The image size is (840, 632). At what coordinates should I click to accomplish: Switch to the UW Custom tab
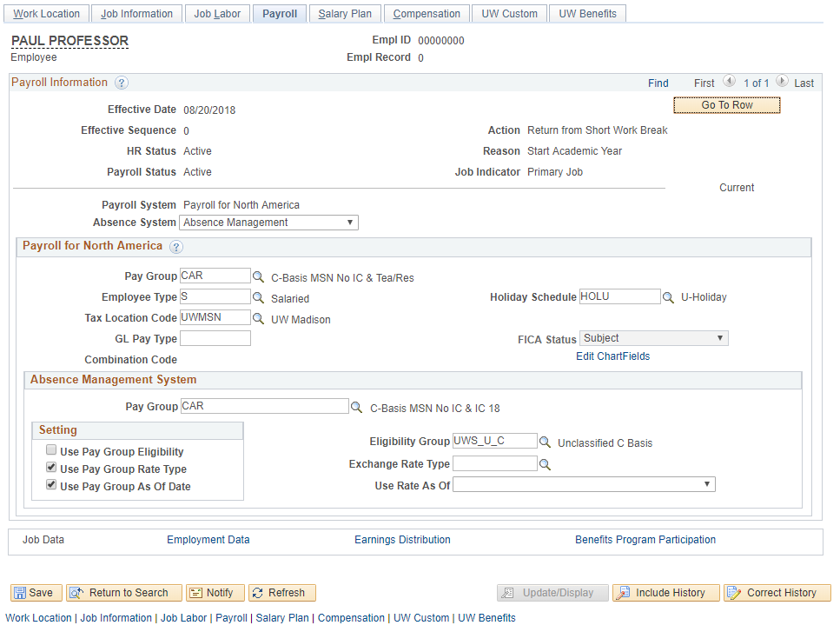pos(509,14)
